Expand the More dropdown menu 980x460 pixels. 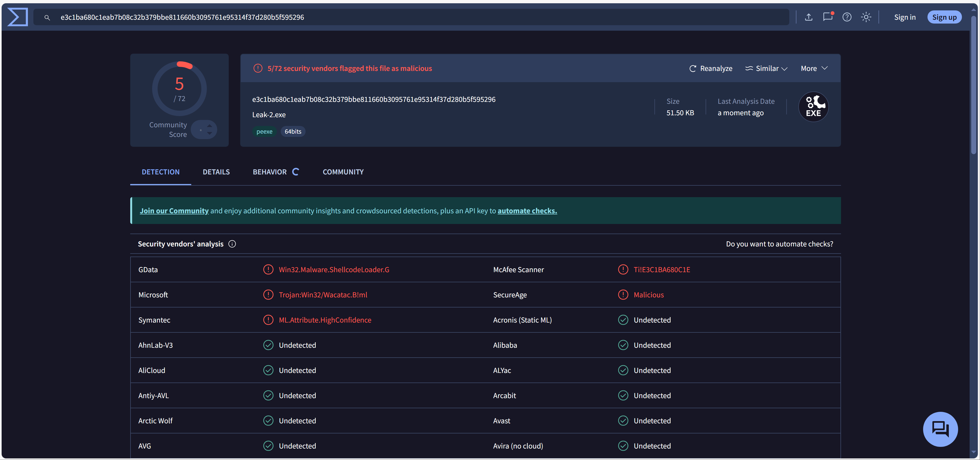814,68
